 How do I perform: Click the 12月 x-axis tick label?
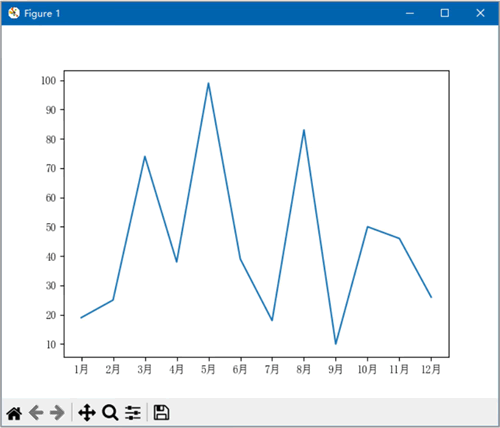pos(431,369)
